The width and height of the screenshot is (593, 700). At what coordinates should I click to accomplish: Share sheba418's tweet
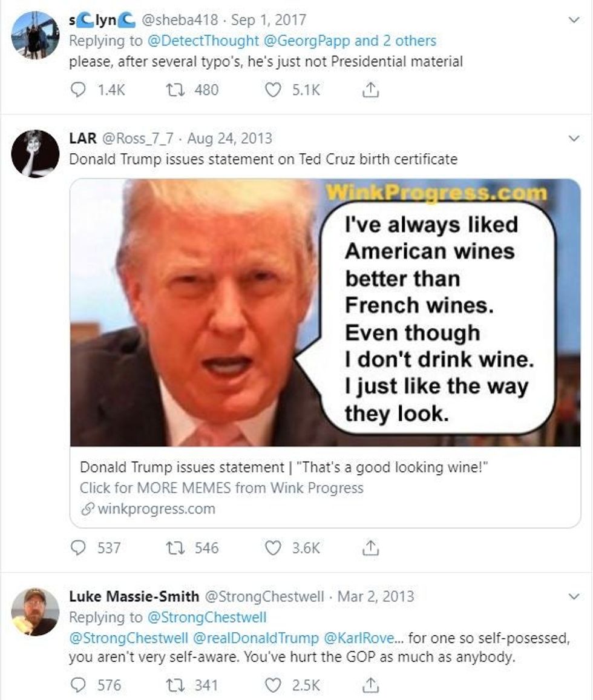coord(370,90)
